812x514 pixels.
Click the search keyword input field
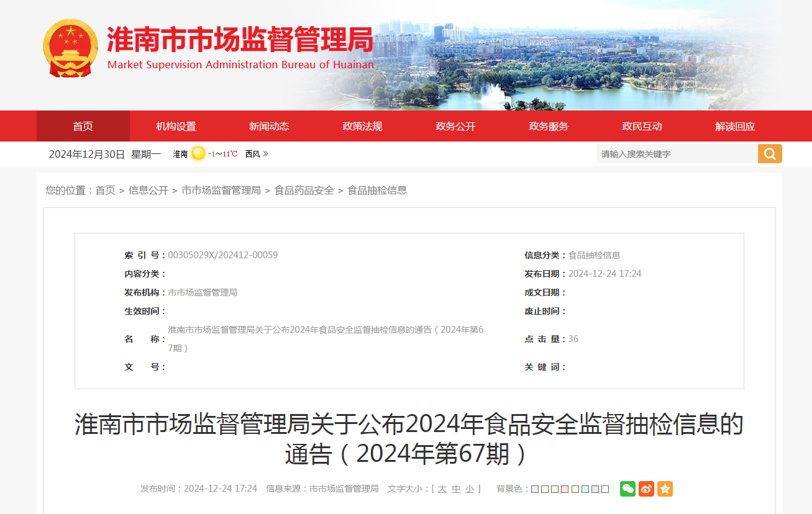pos(677,154)
